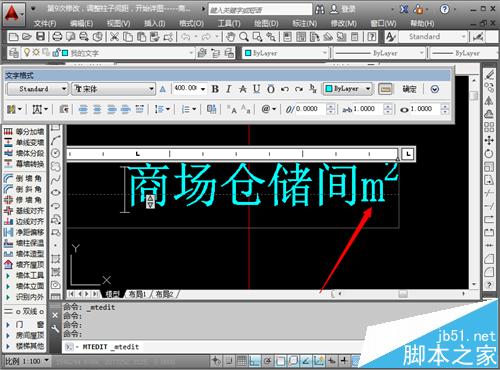Viewport: 500px width, 370px height.
Task: Click the command line input MTEDIT
Action: tap(213, 347)
